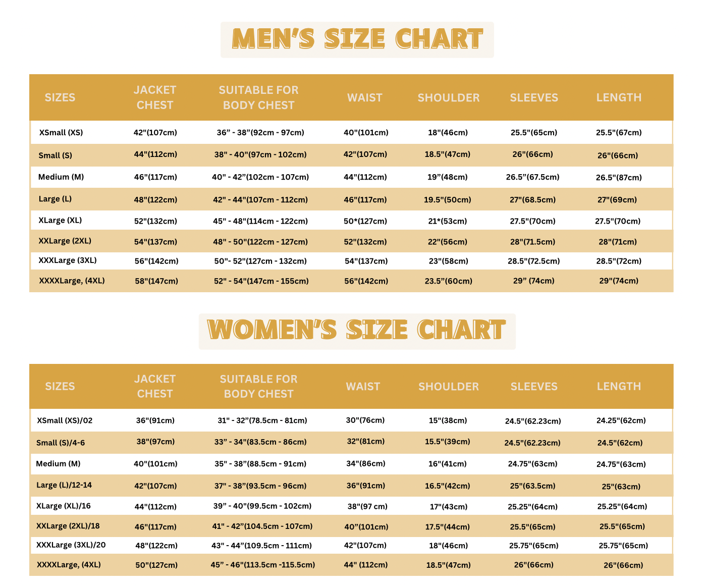
Task: Click the men's Waist column header
Action: pyautogui.click(x=364, y=97)
